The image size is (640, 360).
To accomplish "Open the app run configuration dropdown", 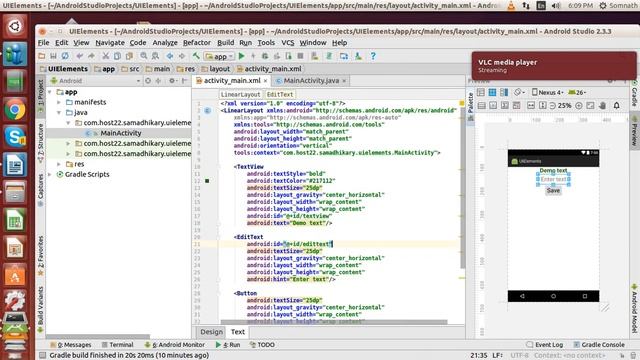I will click(x=219, y=56).
